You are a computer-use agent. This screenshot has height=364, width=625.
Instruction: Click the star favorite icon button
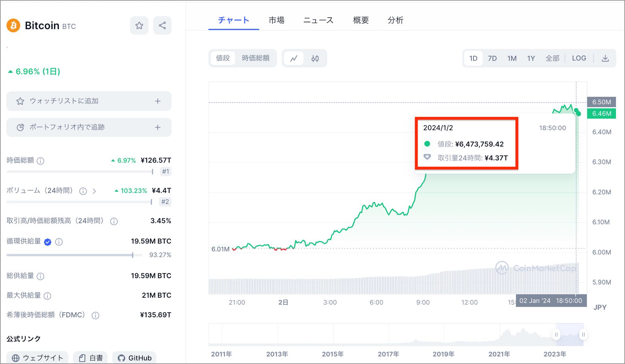[139, 25]
